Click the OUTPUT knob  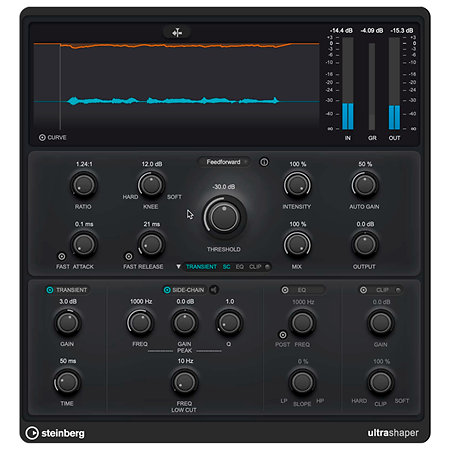coord(365,244)
